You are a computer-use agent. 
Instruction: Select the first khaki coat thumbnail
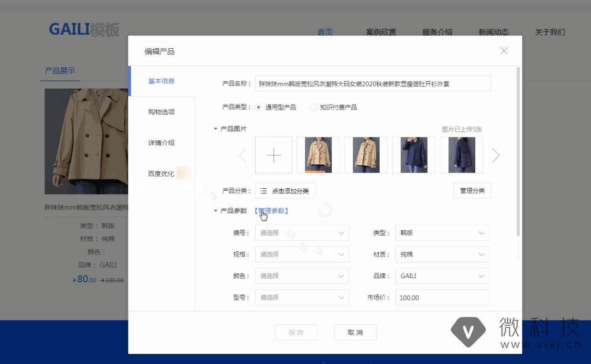click(318, 155)
